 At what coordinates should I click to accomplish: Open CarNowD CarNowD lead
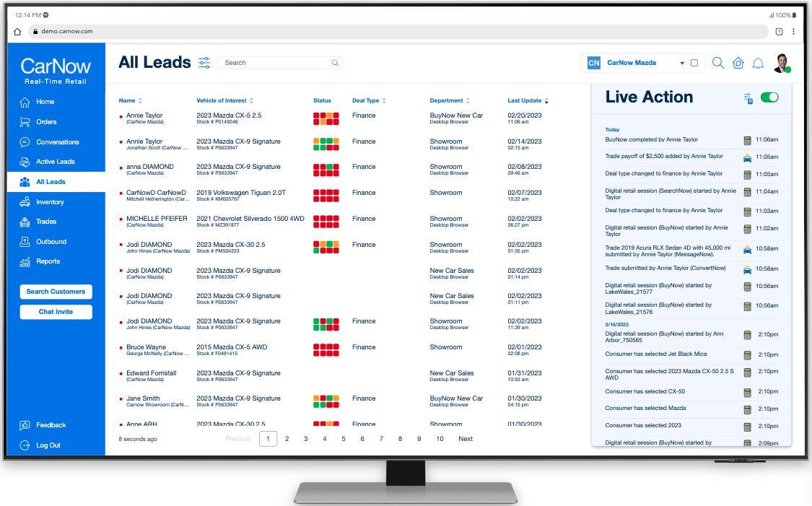click(156, 193)
